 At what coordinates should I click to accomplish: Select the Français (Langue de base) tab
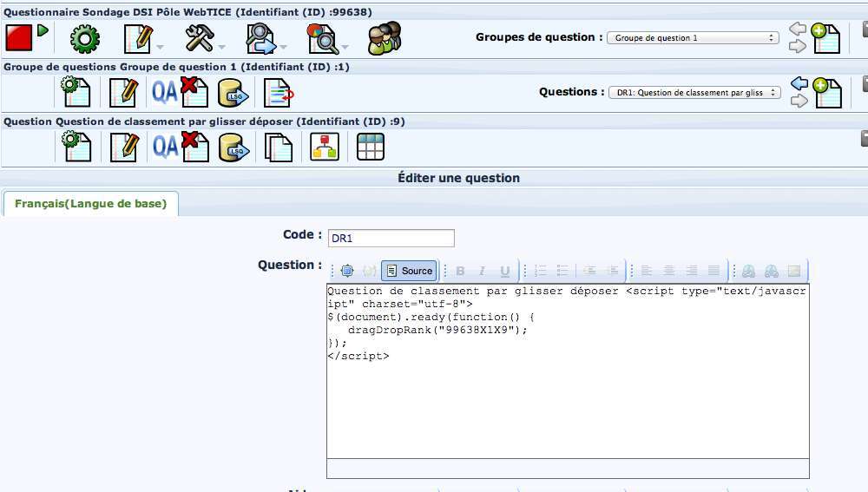point(91,204)
